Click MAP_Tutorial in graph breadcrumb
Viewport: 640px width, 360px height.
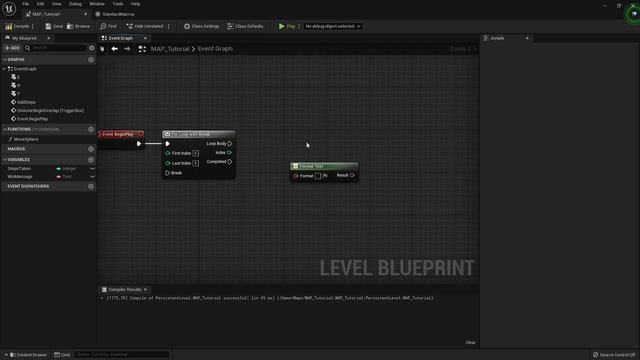(x=170, y=49)
